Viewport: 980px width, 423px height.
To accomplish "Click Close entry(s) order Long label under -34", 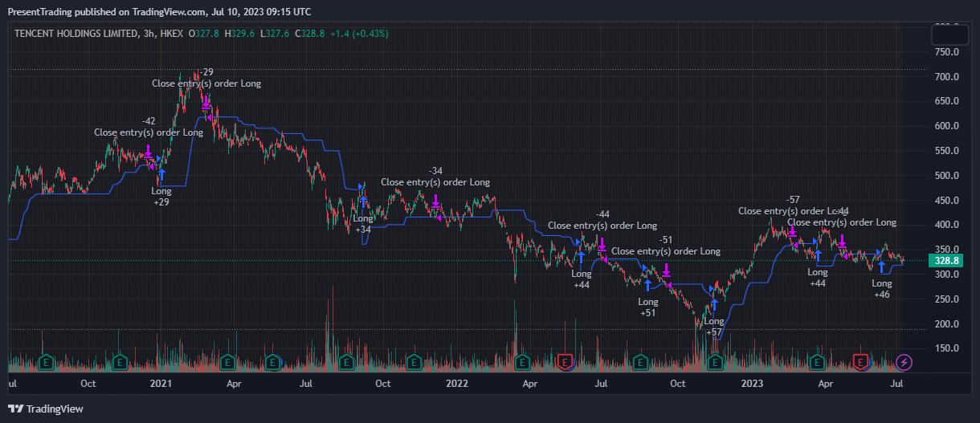I will coord(435,182).
